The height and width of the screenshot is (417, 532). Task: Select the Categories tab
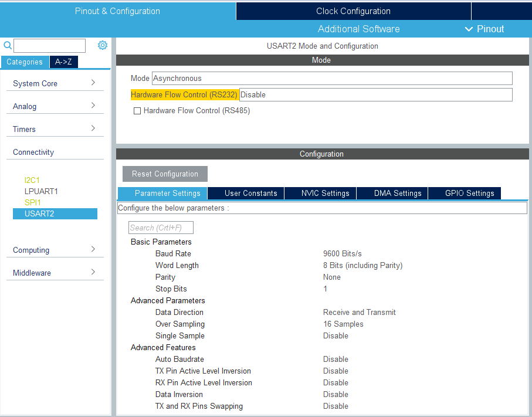coord(25,62)
